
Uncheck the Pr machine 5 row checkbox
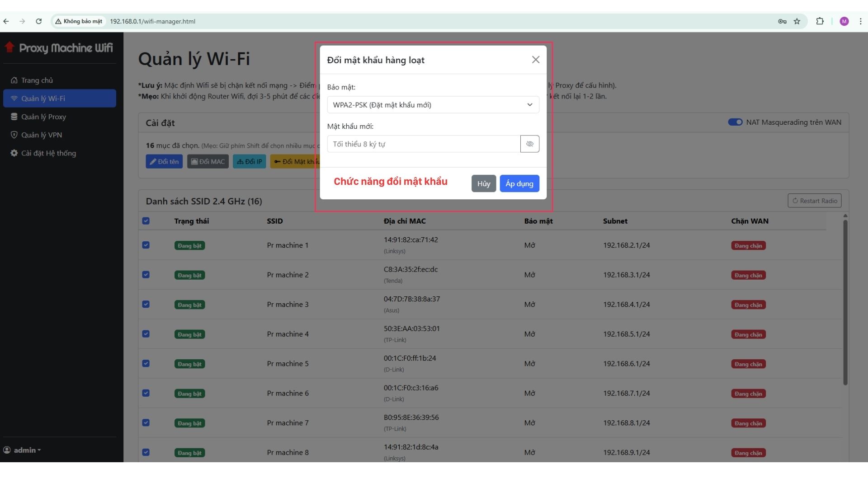(146, 363)
